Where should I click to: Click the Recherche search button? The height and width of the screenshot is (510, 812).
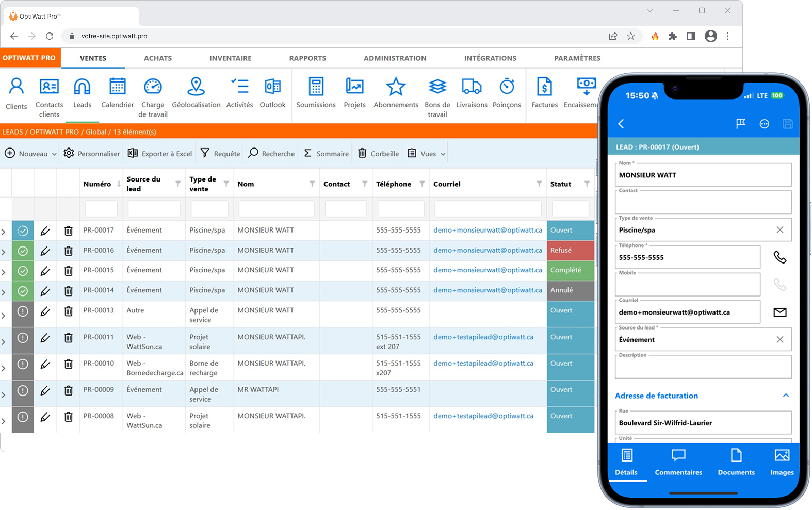[271, 154]
